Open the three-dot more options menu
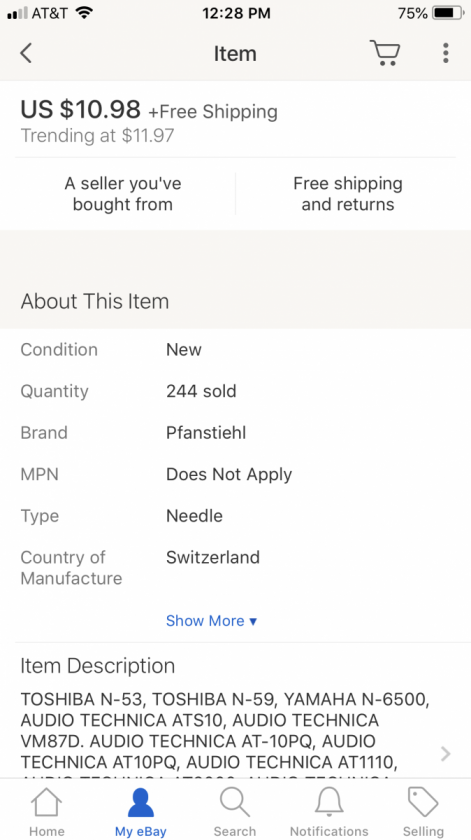This screenshot has width=471, height=840. click(445, 53)
